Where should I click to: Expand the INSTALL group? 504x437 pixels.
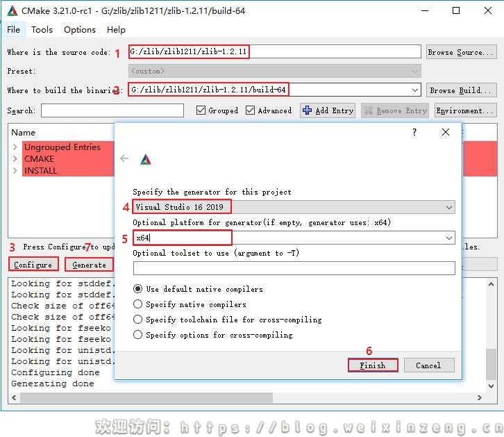[15, 171]
